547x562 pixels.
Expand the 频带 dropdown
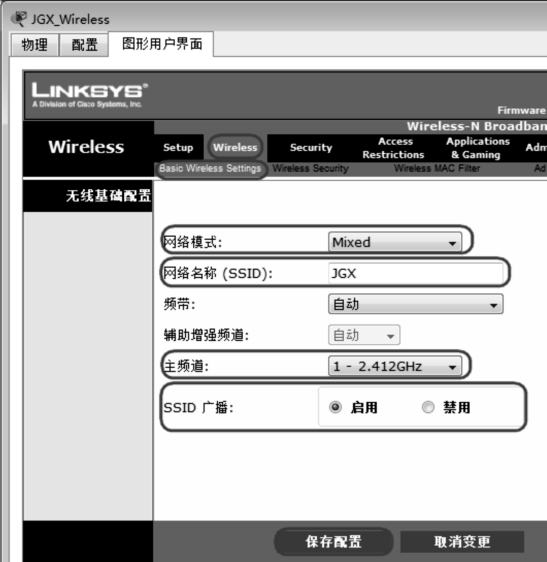(x=415, y=304)
